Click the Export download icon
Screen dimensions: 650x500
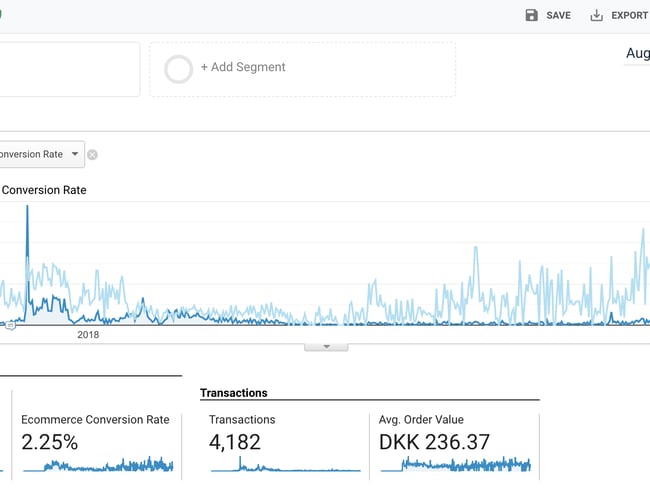(597, 15)
